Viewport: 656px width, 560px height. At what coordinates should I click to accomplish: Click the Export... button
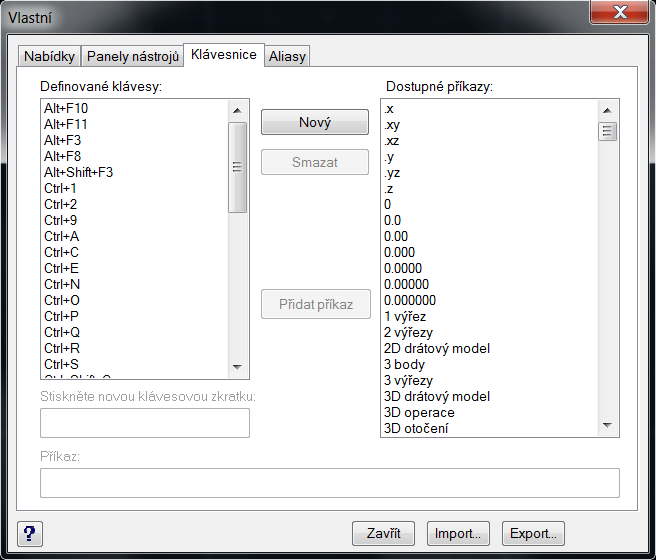coord(533,533)
